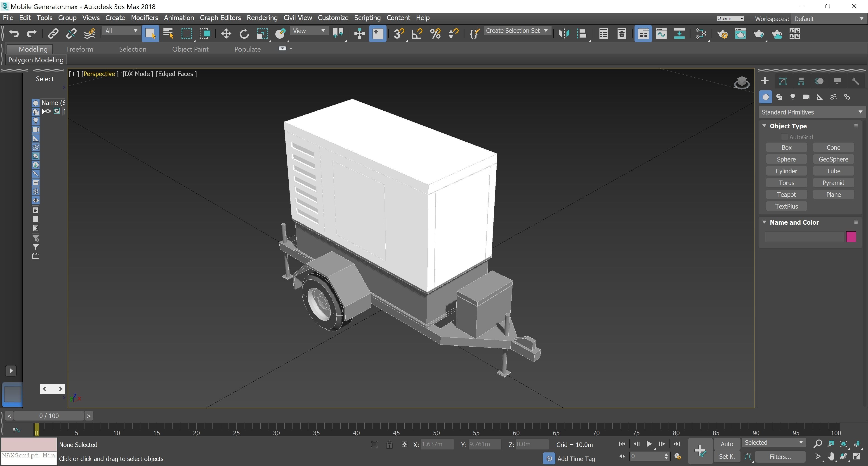This screenshot has width=868, height=466.
Task: Open the View reference coordinate dropdown
Action: tap(309, 31)
